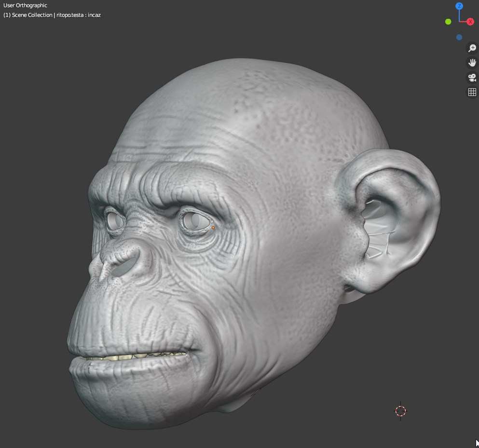Screen dimensions: 479x448
Task: Click the faded negative axis dot below gizmo
Action: (459, 37)
